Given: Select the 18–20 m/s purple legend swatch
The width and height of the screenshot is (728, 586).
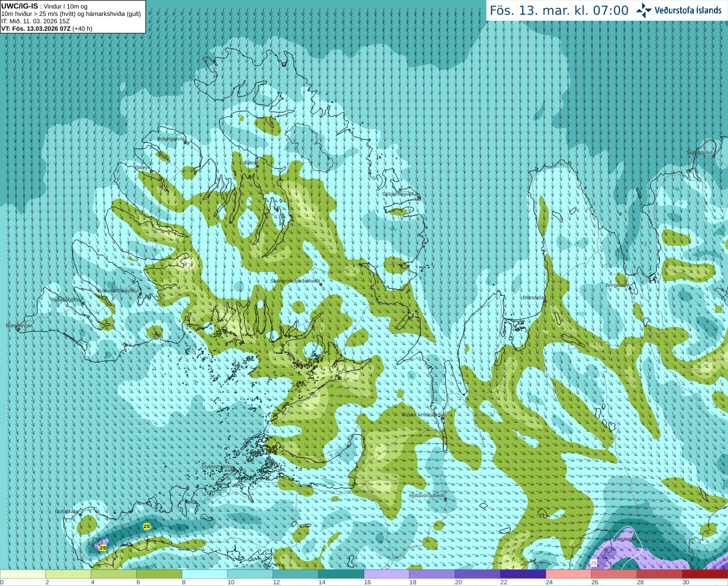Looking at the screenshot, I should coord(432,574).
